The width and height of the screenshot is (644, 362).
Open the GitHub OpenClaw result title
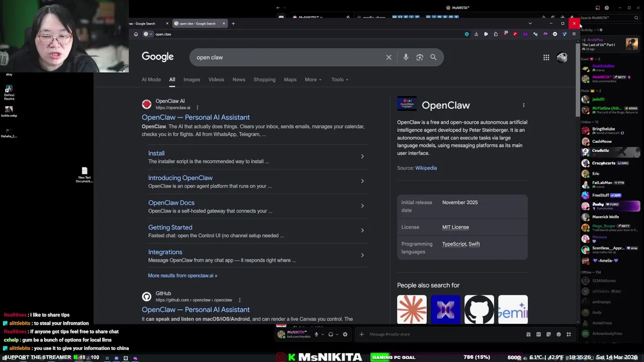click(x=196, y=310)
